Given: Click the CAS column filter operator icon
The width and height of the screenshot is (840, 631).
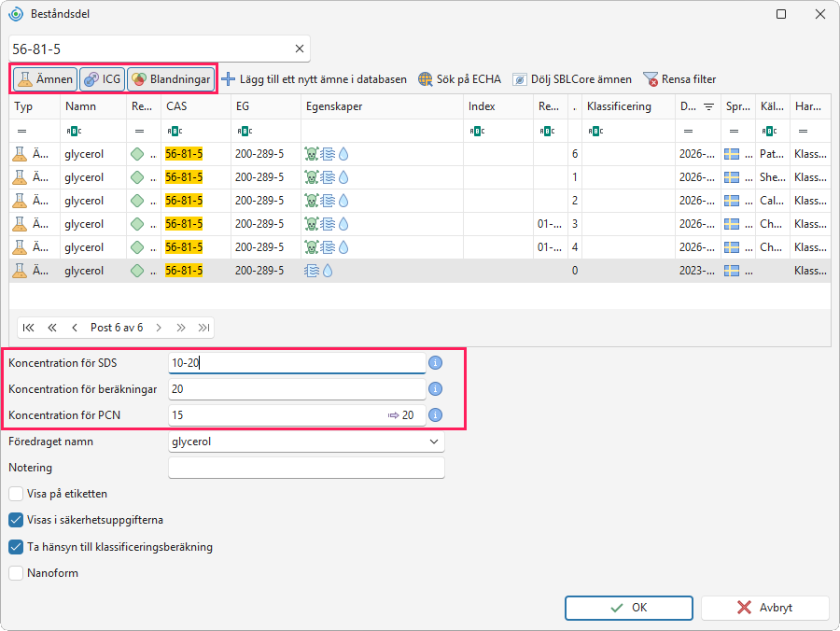Looking at the screenshot, I should tap(175, 131).
